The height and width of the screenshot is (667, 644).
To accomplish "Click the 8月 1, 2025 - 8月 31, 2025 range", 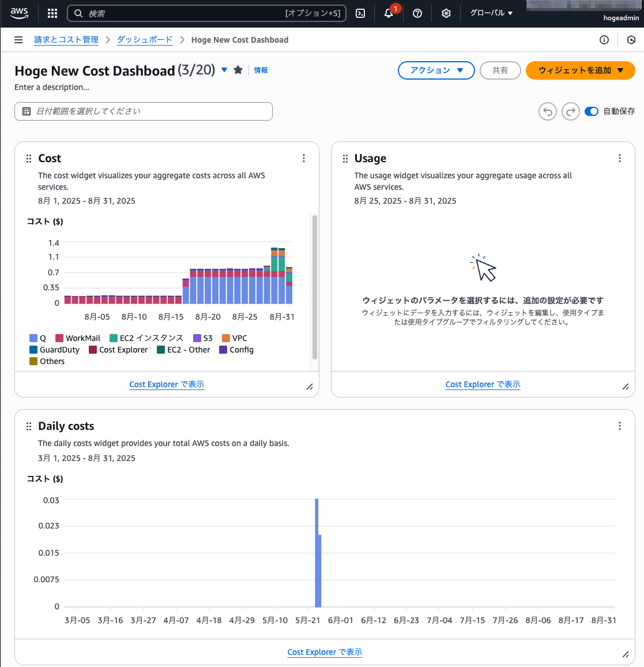I will click(86, 201).
